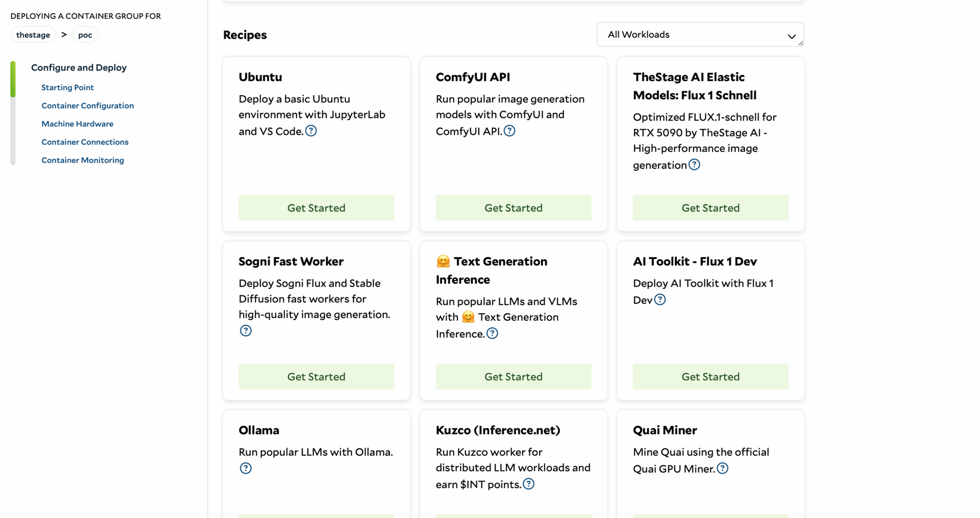Click help icon for AI Toolkit Flux 1 Dev
Screen dimensions: 980x518
click(660, 300)
